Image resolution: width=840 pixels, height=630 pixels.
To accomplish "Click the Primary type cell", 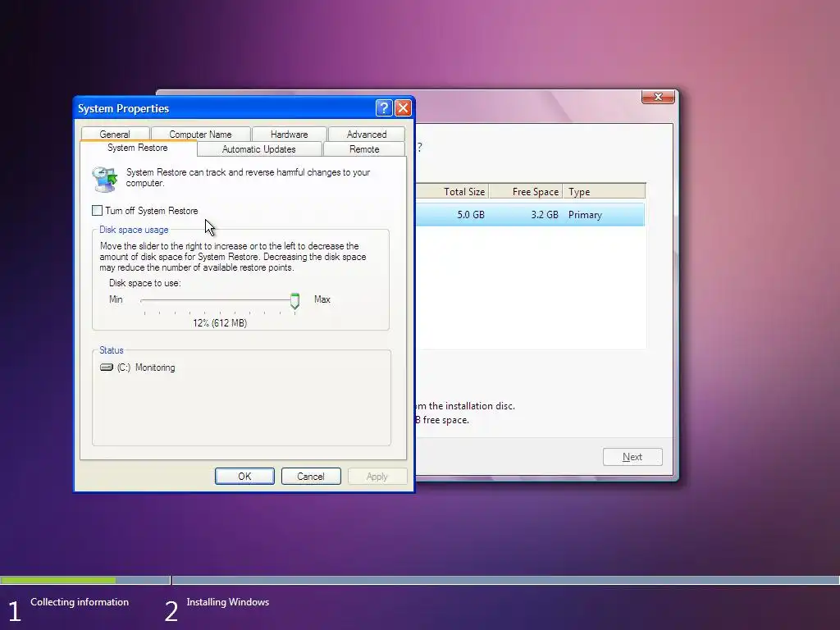I will (x=585, y=215).
